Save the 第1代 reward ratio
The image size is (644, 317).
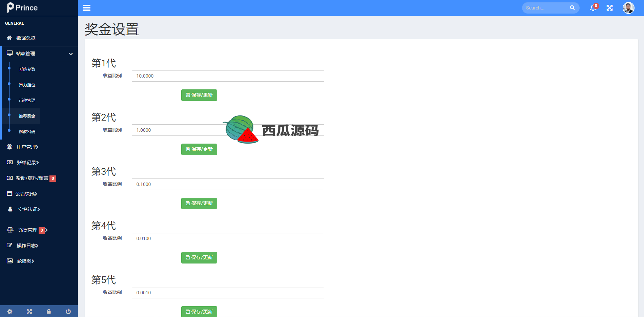tap(199, 95)
